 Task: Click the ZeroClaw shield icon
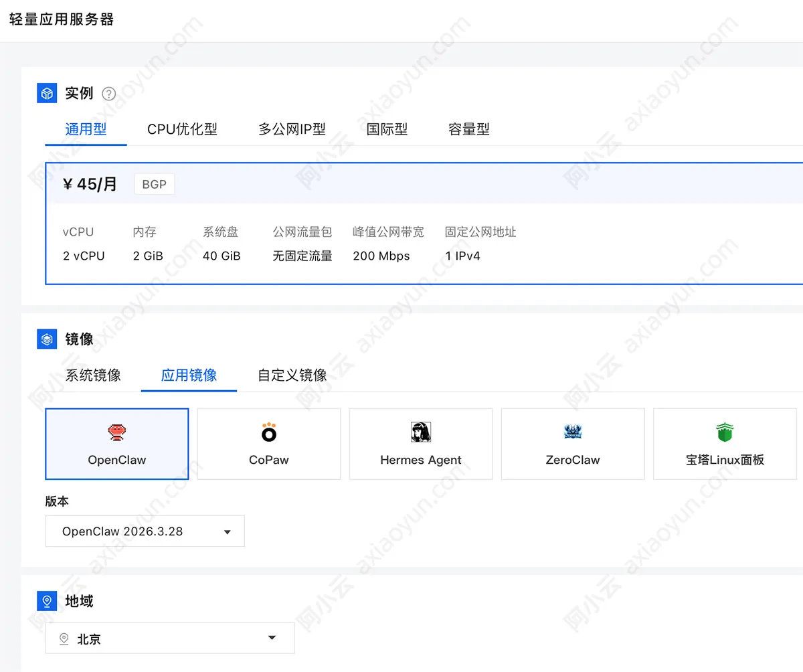tap(572, 432)
